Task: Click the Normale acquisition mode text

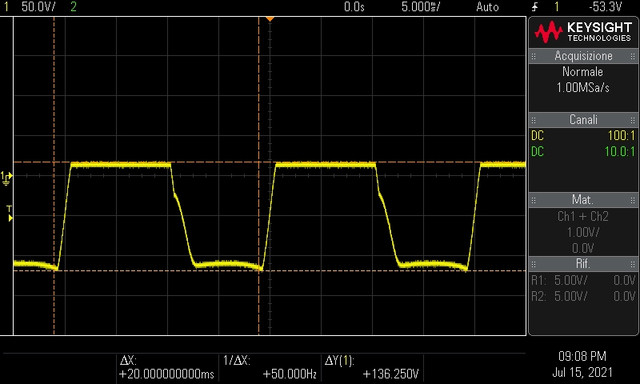Action: 582,72
